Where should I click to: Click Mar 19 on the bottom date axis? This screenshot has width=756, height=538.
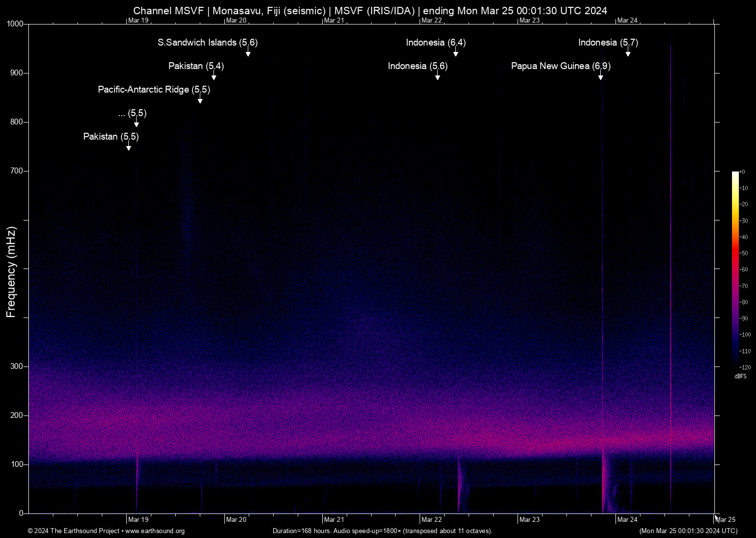138,520
